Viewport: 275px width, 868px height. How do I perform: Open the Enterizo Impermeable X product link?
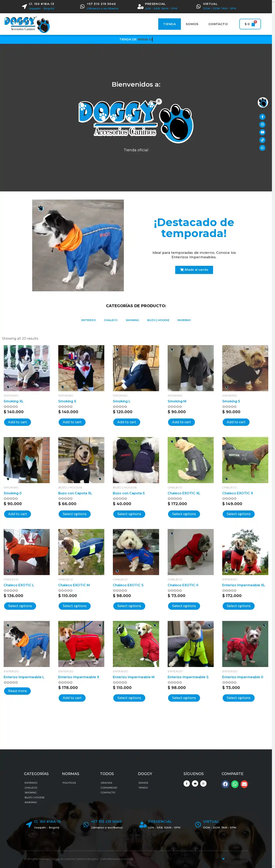(x=78, y=677)
